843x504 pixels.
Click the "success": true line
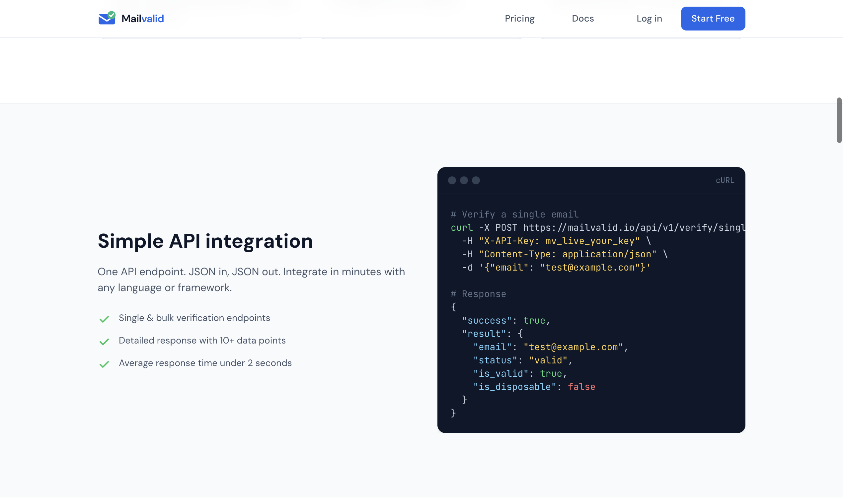pyautogui.click(x=506, y=320)
